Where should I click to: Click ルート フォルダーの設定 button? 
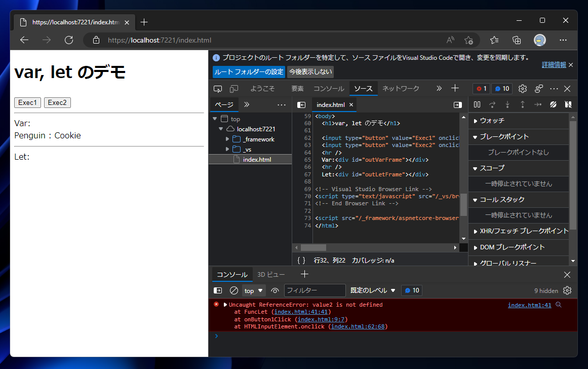[x=249, y=71]
